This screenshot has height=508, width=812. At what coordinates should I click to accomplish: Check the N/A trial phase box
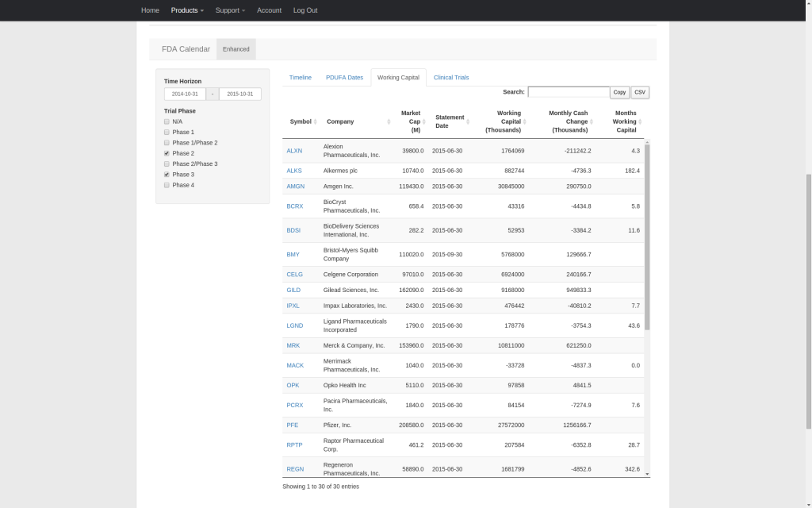167,121
